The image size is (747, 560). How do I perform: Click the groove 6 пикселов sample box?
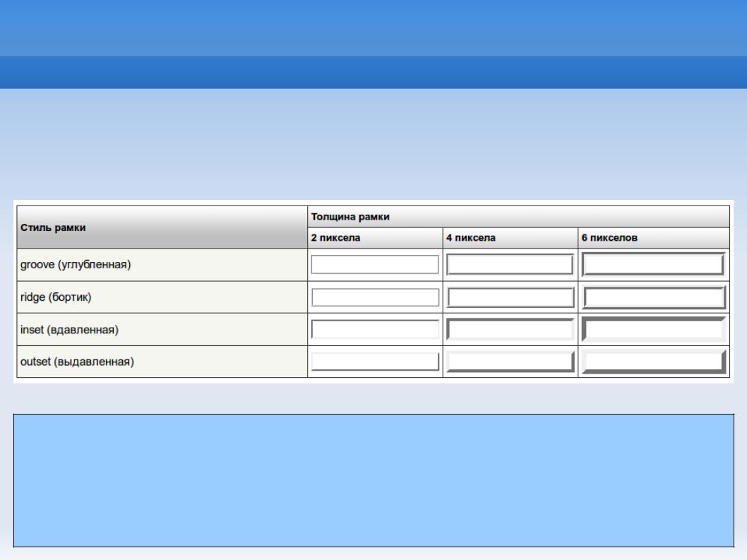[x=654, y=265]
